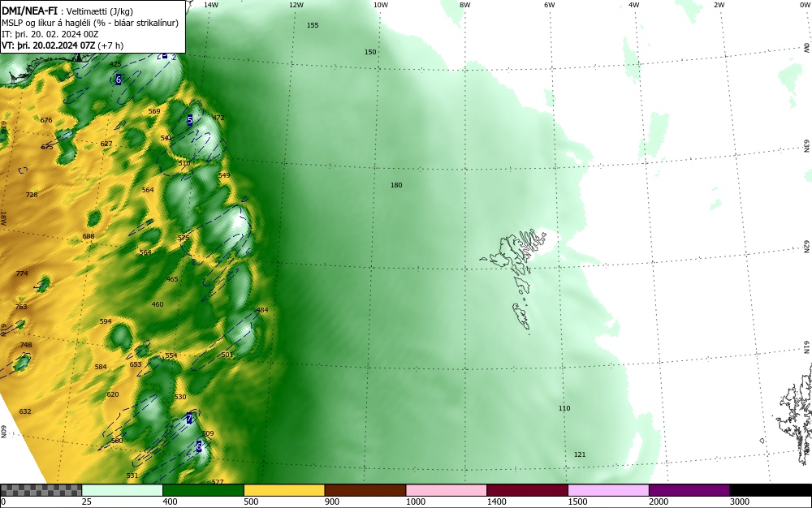Select the 10W longitude label
Image resolution: width=812 pixels, height=508 pixels.
(381, 5)
